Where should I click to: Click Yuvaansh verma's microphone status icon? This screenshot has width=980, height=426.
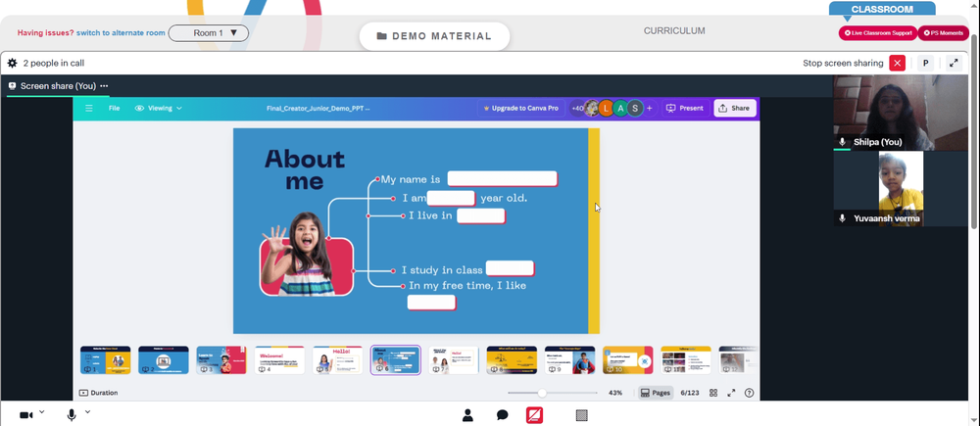[x=843, y=218]
